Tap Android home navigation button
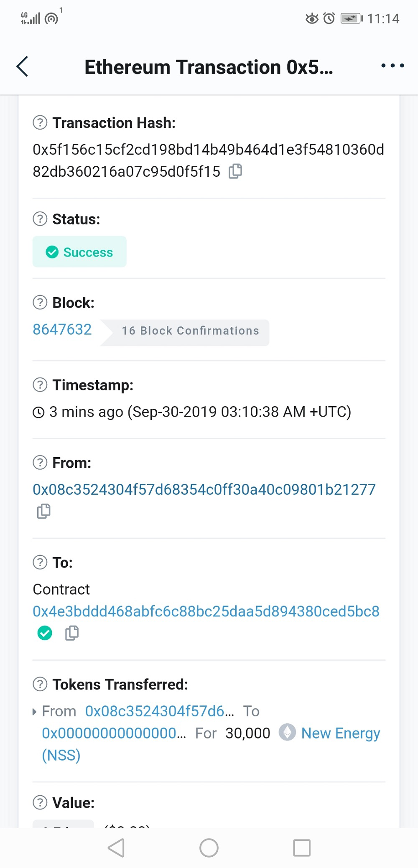This screenshot has width=418, height=868. pyautogui.click(x=209, y=848)
